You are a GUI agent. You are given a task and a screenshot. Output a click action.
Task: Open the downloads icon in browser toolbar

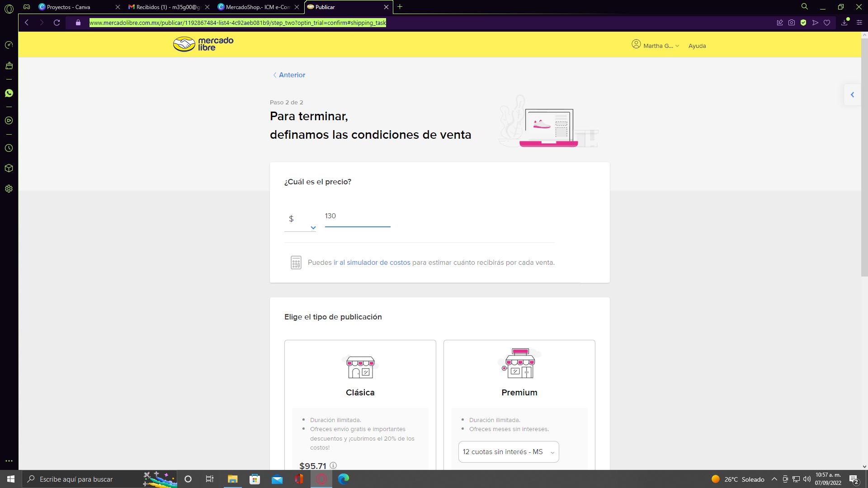coord(844,23)
